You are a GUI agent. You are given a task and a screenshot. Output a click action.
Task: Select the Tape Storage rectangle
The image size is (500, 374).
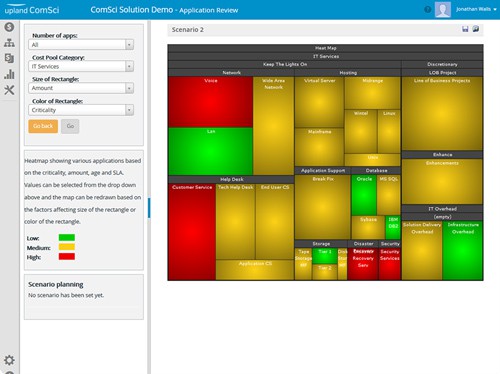[303, 264]
